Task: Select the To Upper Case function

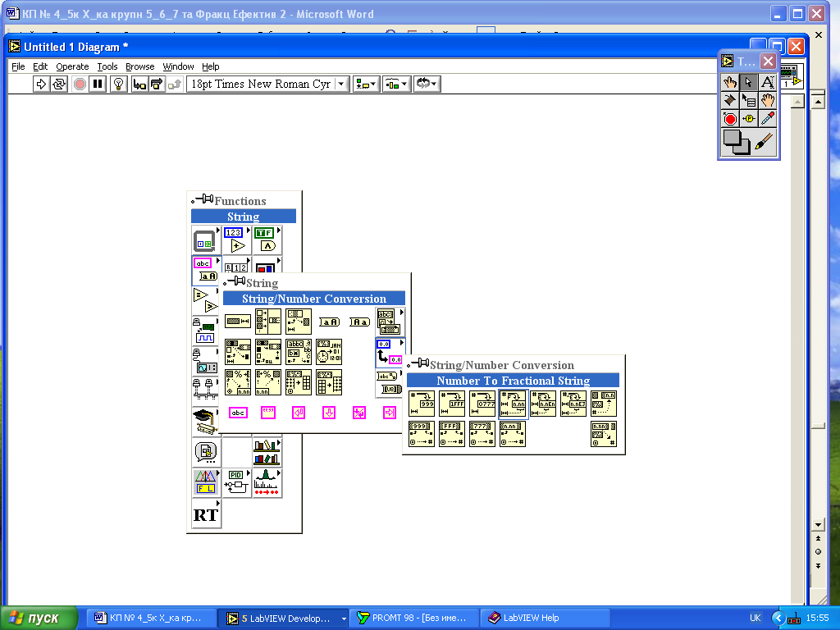Action: (x=329, y=322)
